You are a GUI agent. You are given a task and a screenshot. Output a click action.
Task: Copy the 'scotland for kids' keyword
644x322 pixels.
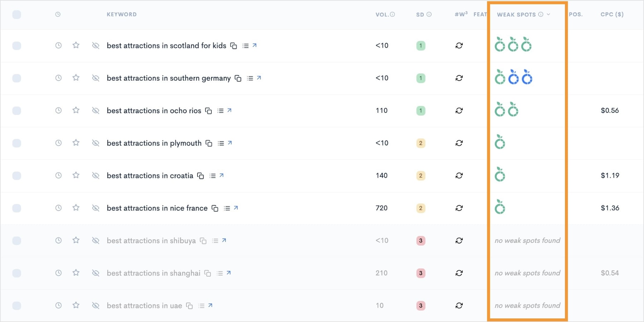[x=234, y=46]
